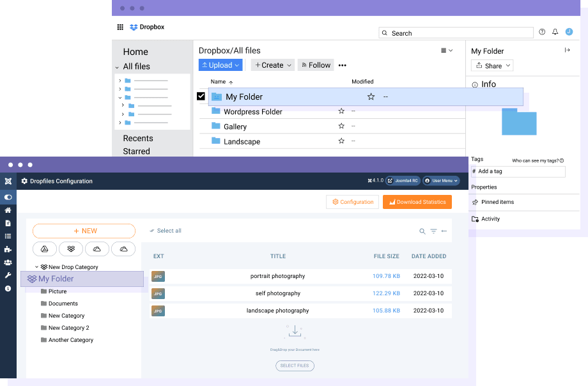Image resolution: width=588 pixels, height=386 pixels.
Task: Click the Download Statistics button
Action: tap(417, 202)
